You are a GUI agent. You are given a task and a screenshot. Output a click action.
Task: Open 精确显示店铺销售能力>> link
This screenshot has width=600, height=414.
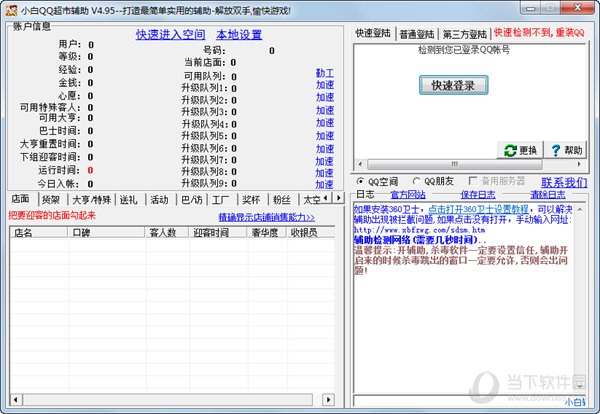[267, 217]
